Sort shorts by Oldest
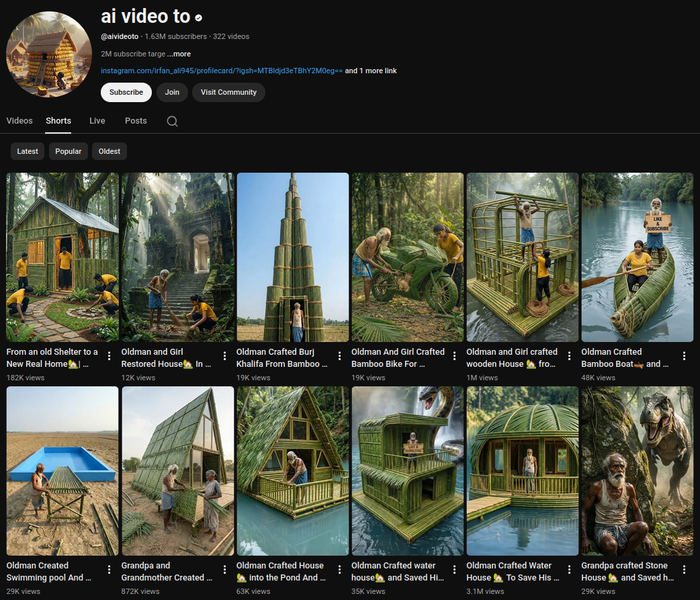700x600 pixels. (x=110, y=151)
